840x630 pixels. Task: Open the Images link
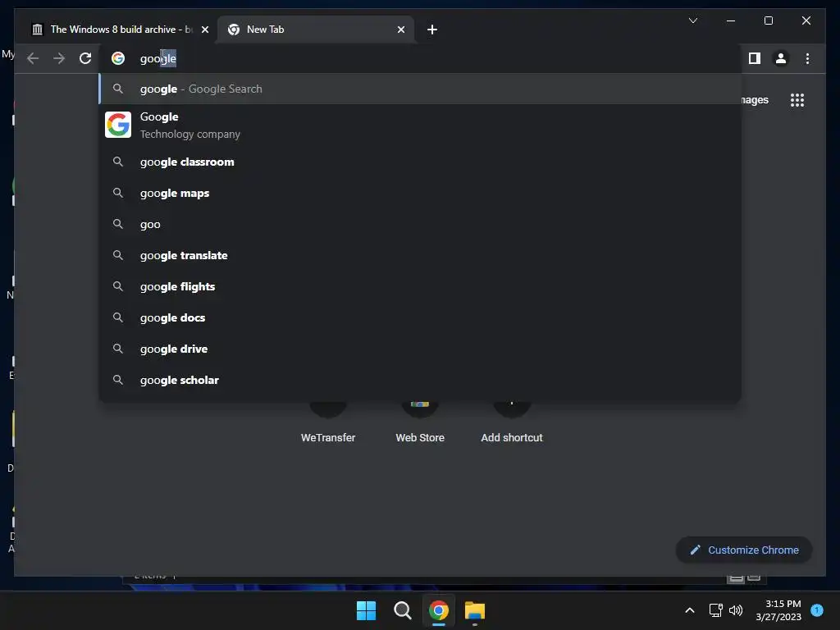(755, 100)
